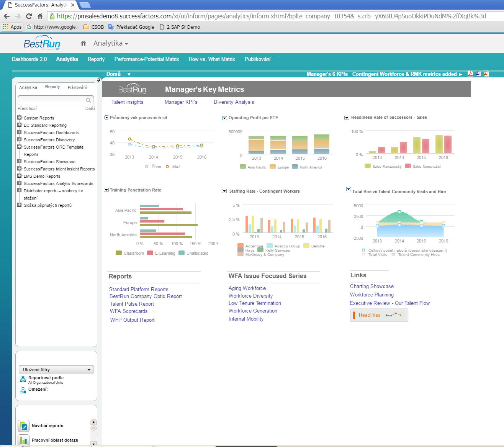Open the How vs. What Matrix tab
Image resolution: width=504 pixels, height=447 pixels.
[212, 59]
